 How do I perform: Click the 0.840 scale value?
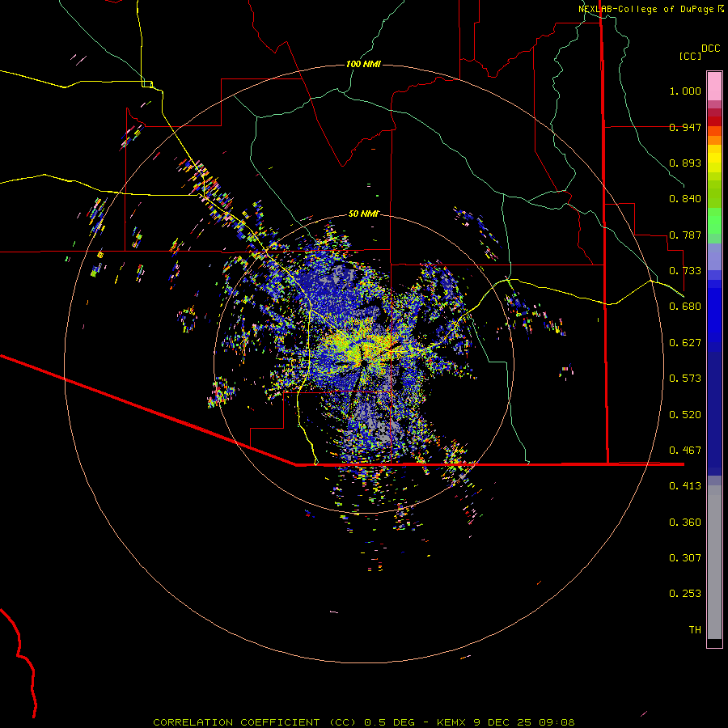point(685,199)
